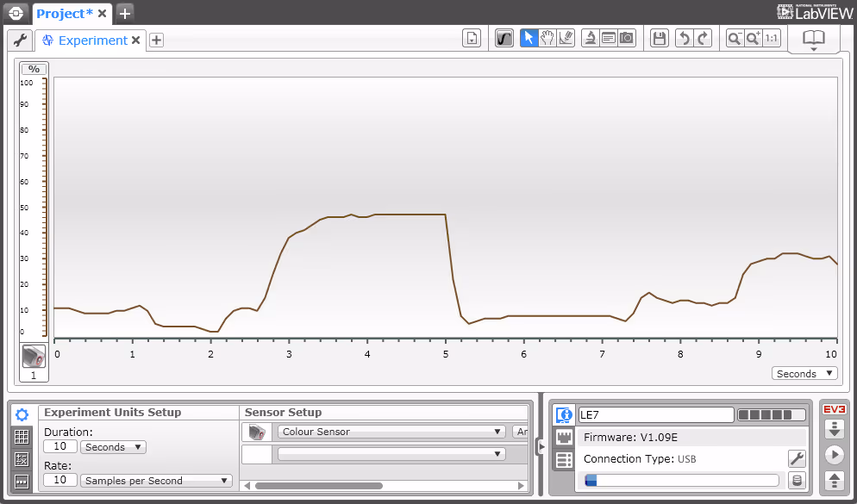
Task: Edit the Rate value field
Action: (x=60, y=480)
